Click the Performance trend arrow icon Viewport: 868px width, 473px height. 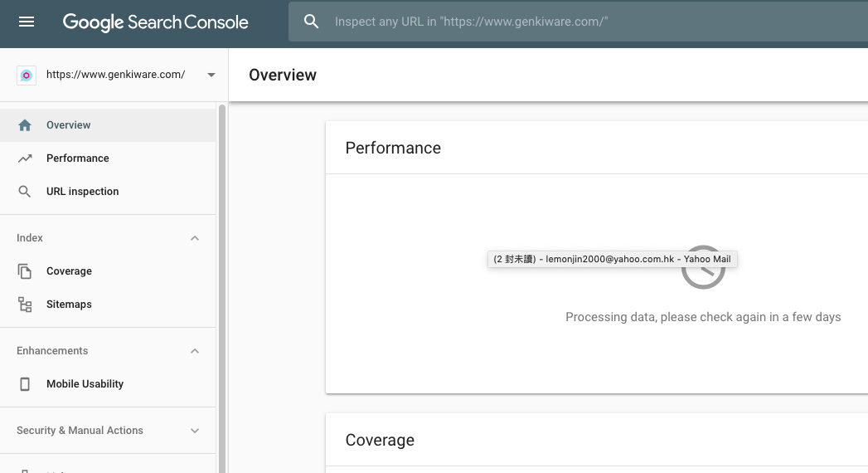pyautogui.click(x=25, y=158)
